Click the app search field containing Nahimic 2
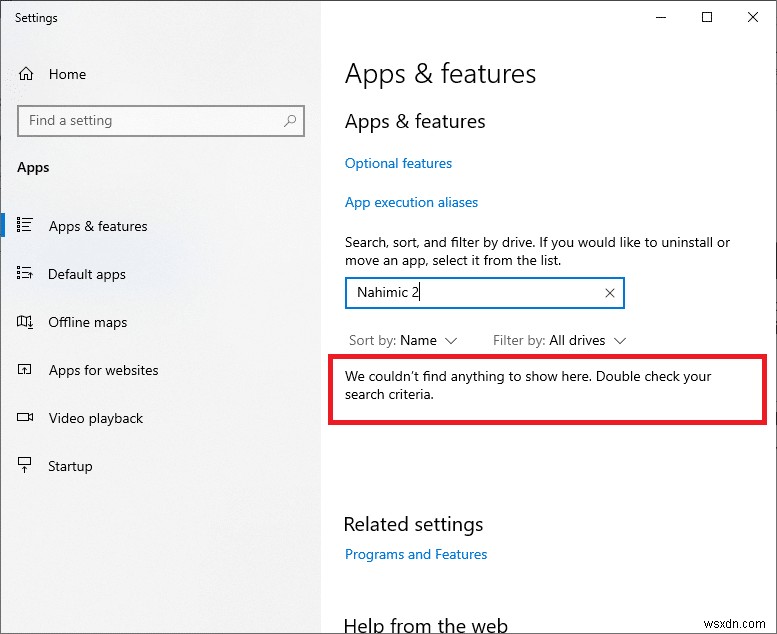This screenshot has height=634, width=777. pos(470,293)
